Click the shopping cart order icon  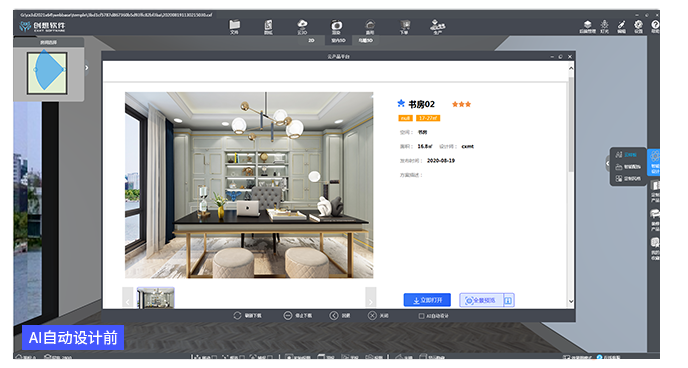[405, 26]
